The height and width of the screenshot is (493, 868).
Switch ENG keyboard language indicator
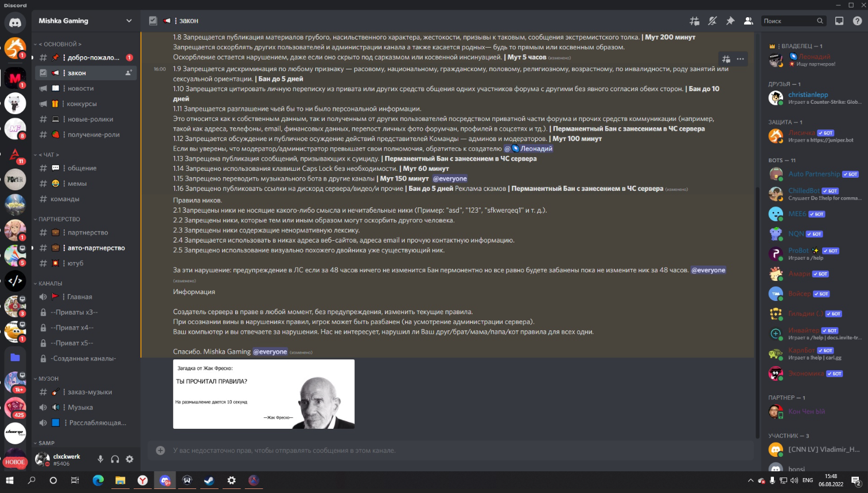(808, 480)
